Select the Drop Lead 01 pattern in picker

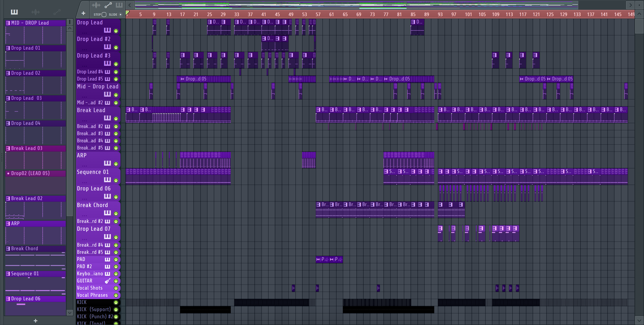click(36, 48)
